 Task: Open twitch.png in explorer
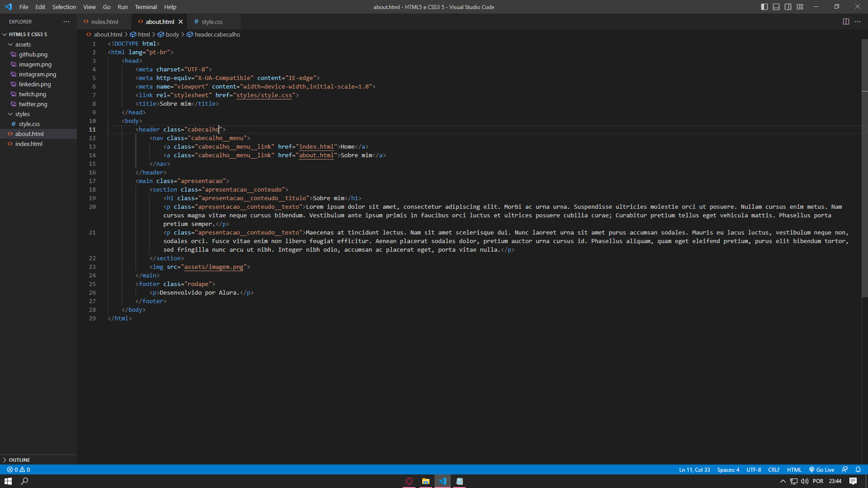tap(38, 94)
